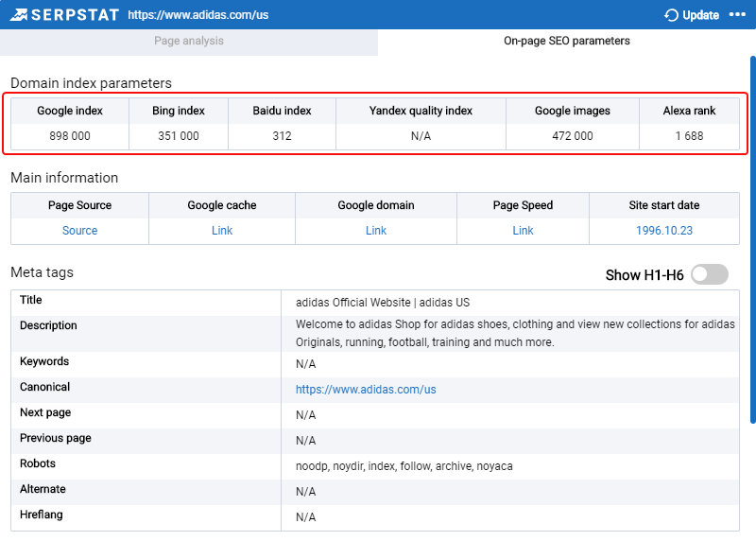Image resolution: width=756 pixels, height=541 pixels.
Task: Click the Alternate row label
Action: (x=43, y=489)
